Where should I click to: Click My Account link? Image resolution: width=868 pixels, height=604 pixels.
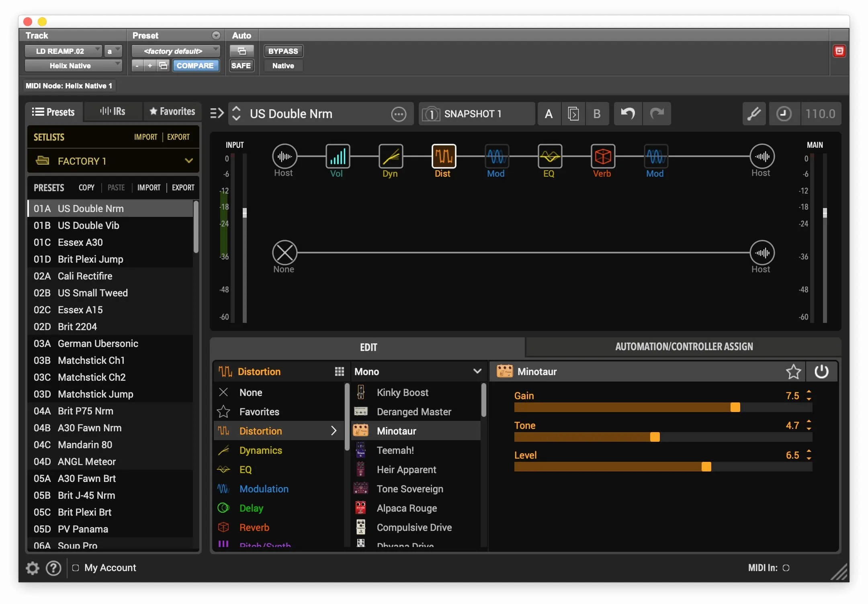(110, 568)
